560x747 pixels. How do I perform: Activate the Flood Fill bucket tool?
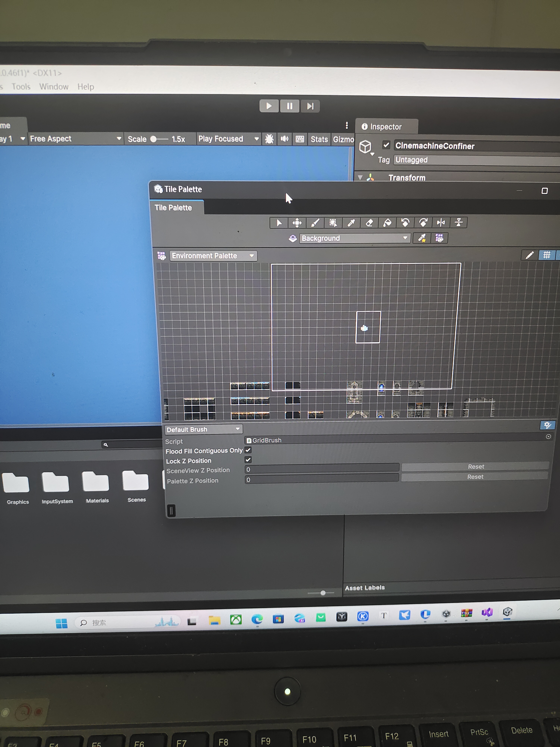point(387,223)
